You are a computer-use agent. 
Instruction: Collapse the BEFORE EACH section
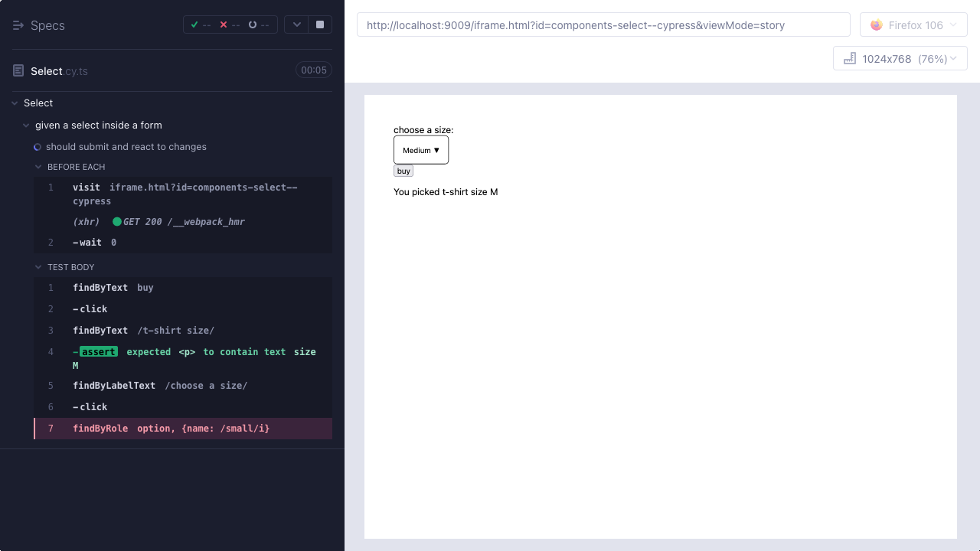tap(38, 167)
